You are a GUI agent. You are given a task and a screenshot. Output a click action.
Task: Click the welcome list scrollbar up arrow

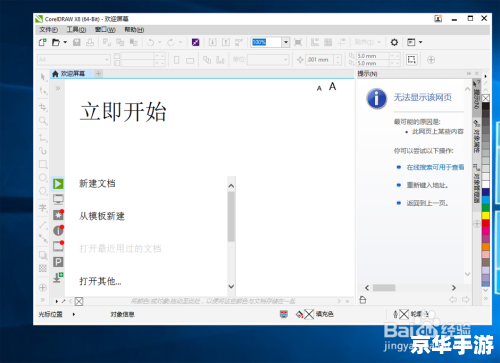point(231,186)
